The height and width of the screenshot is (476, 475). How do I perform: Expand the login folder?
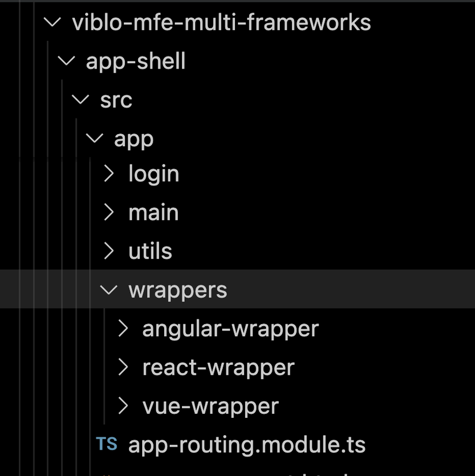pos(108,174)
